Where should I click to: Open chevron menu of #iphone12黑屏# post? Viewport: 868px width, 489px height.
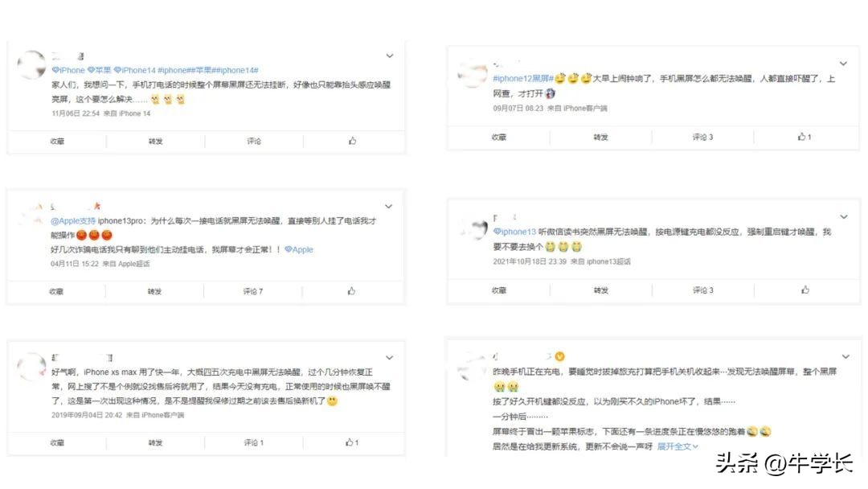(843, 64)
